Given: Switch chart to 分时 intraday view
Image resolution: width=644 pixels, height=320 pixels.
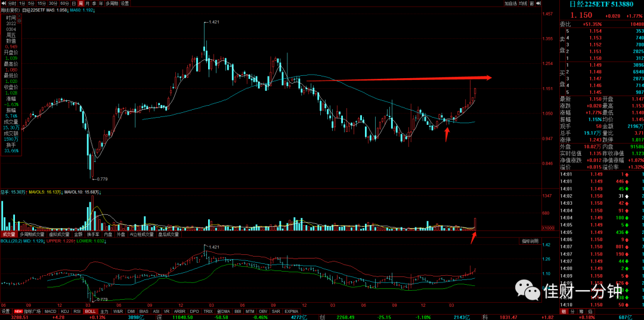Looking at the screenshot, I should coord(12,4).
